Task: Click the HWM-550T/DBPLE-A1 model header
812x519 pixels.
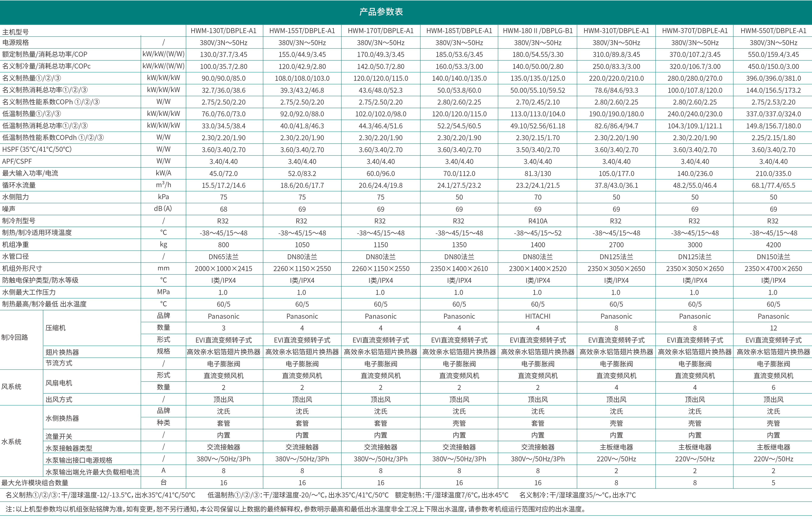Action: [x=773, y=31]
